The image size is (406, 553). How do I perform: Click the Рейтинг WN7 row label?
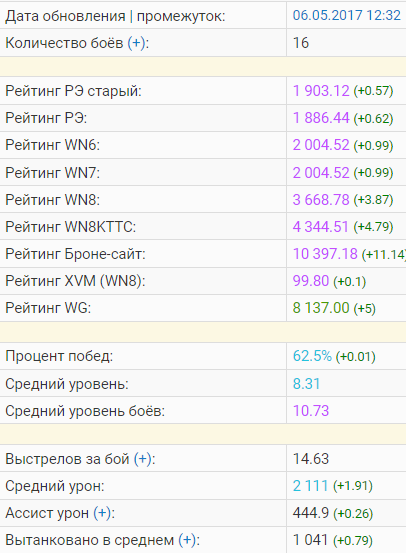point(53,173)
